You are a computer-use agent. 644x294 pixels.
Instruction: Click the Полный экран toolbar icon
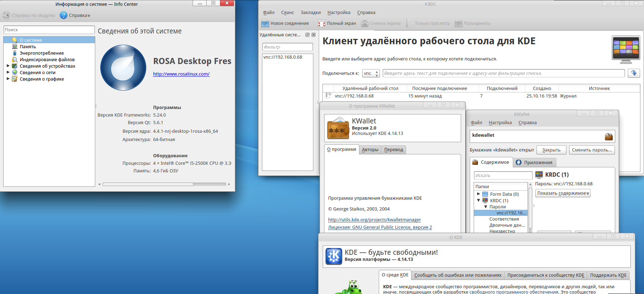(x=322, y=23)
